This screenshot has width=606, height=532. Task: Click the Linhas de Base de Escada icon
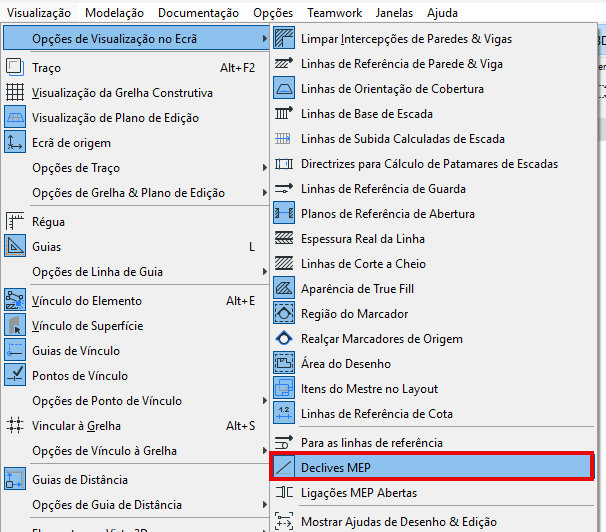pos(284,113)
